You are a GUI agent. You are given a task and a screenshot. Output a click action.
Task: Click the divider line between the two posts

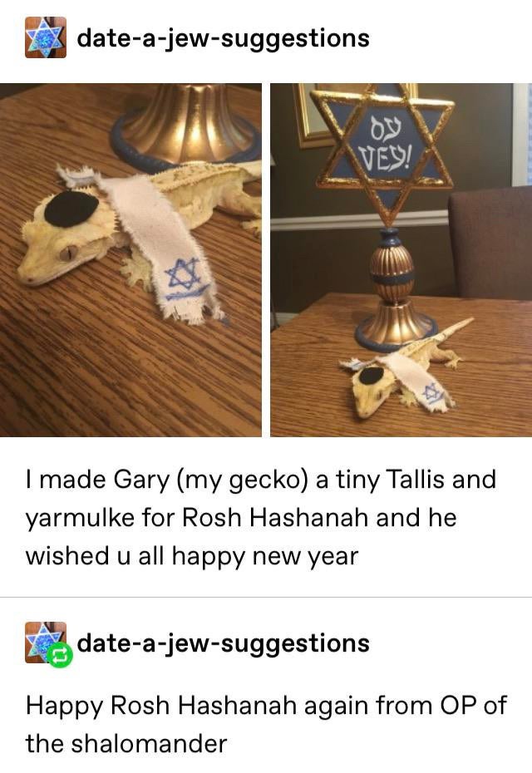pyautogui.click(x=266, y=597)
